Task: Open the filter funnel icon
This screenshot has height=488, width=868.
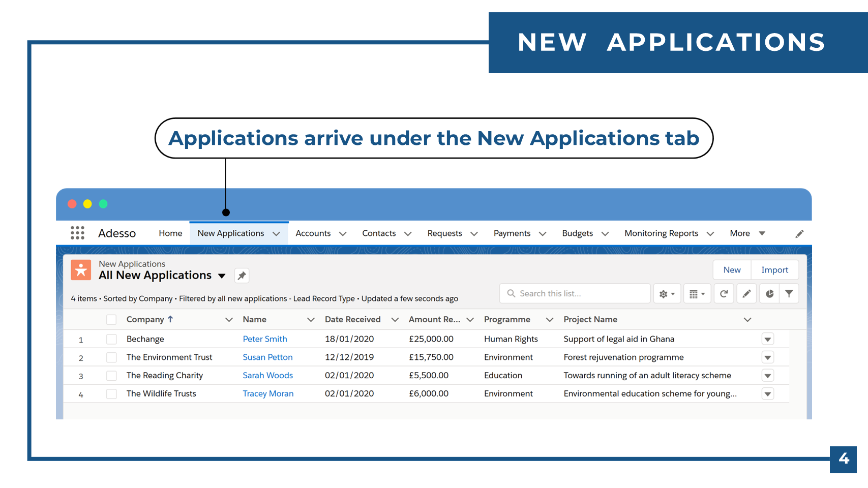Action: pos(789,294)
